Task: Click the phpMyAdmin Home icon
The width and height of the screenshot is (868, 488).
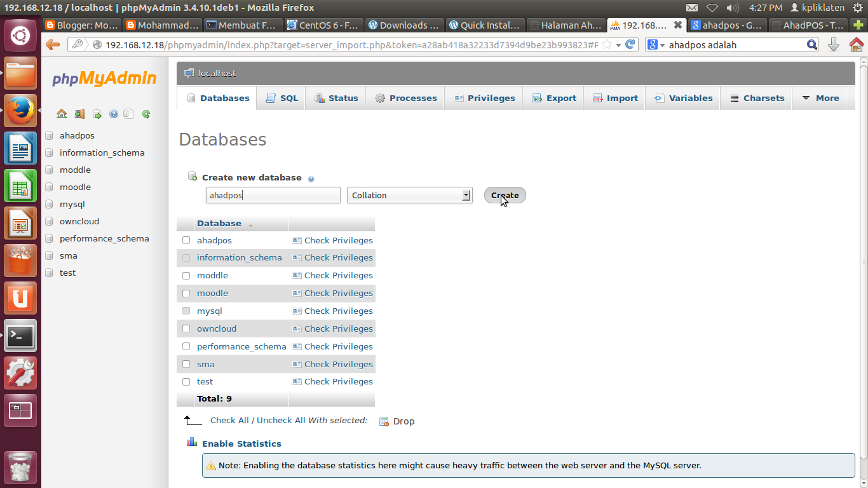Action: [62, 114]
